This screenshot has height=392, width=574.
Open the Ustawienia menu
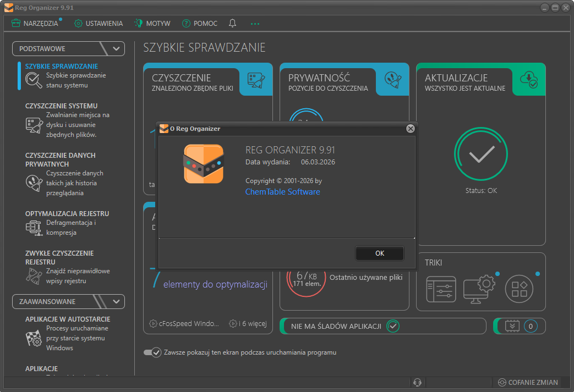(99, 24)
